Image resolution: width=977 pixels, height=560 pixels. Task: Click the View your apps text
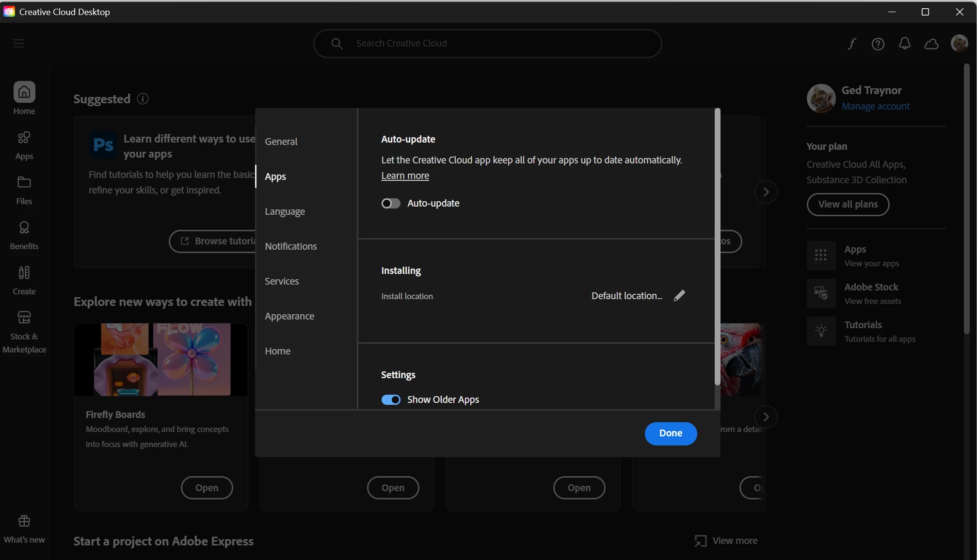tap(872, 263)
